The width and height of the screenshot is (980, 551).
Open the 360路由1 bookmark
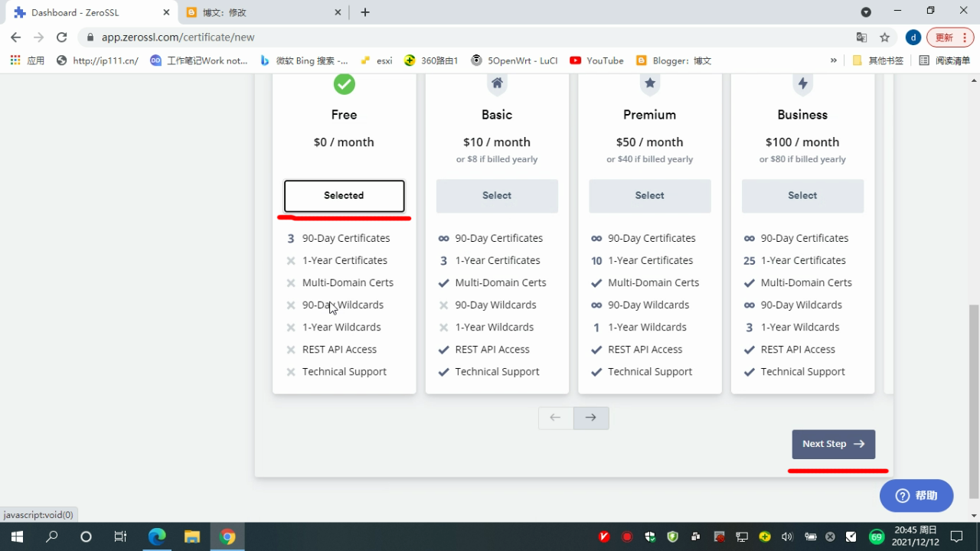(431, 60)
